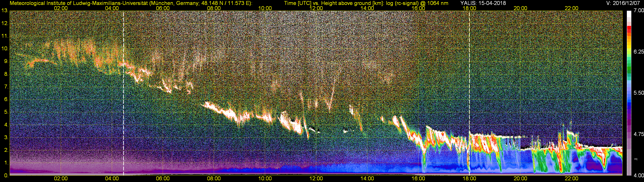Click the dashed white marker line at 18:00
This screenshot has height=182, width=644.
point(469,93)
